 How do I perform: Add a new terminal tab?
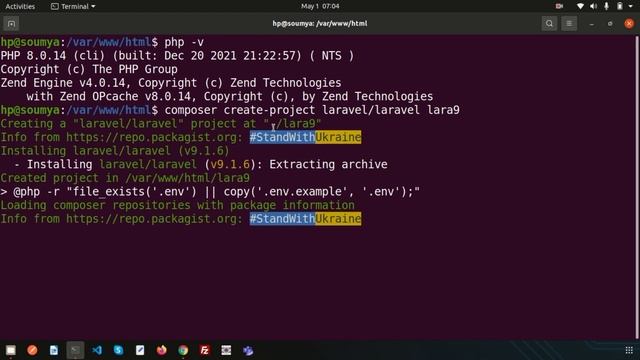click(11, 24)
